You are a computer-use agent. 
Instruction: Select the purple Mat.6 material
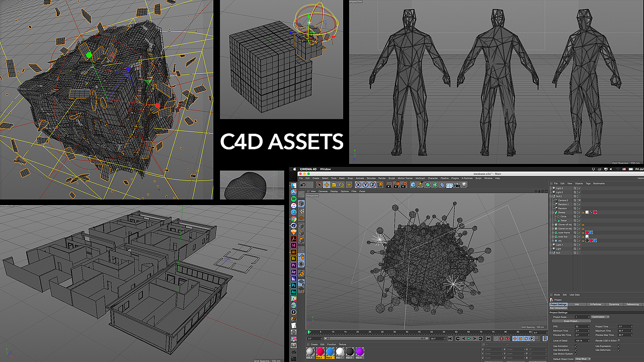pyautogui.click(x=360, y=352)
